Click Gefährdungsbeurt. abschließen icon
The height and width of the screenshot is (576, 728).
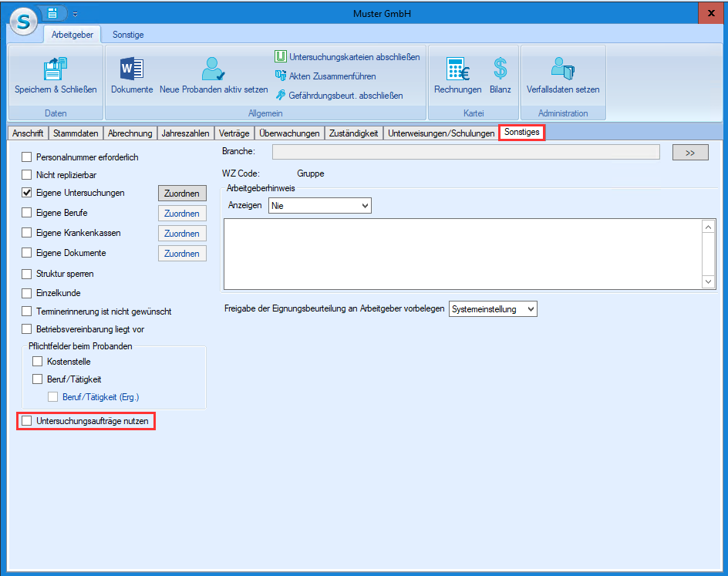click(x=281, y=95)
